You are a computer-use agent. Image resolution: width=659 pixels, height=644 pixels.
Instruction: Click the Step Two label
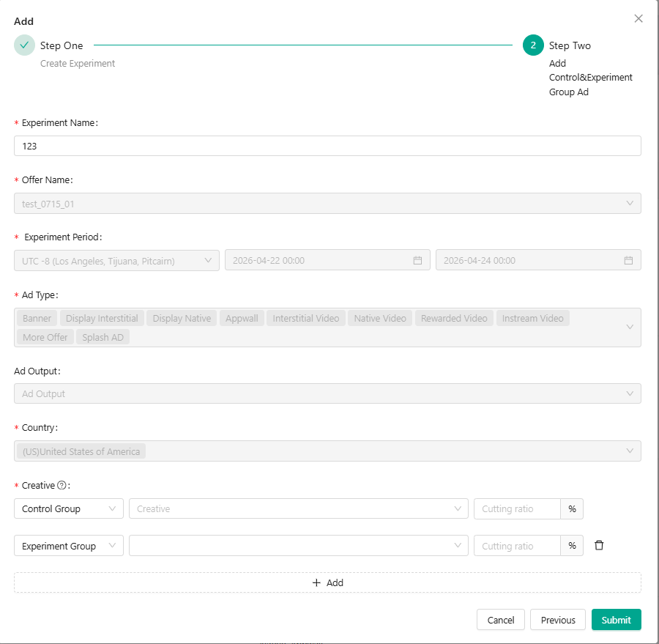(x=570, y=45)
